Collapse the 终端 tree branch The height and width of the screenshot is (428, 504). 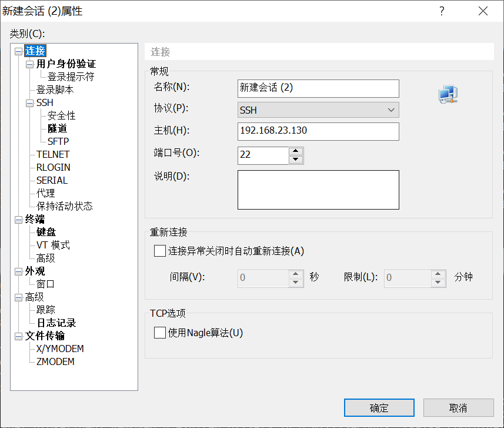click(x=18, y=218)
